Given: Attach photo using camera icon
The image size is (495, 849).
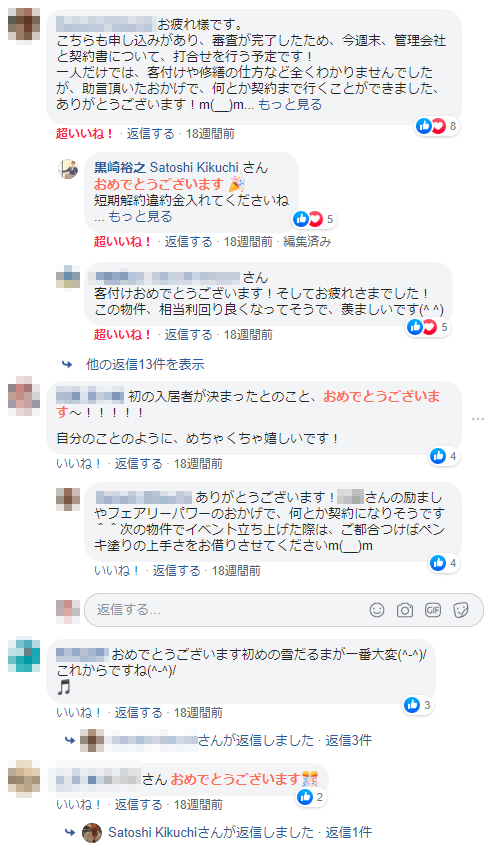Looking at the screenshot, I should coord(405,610).
